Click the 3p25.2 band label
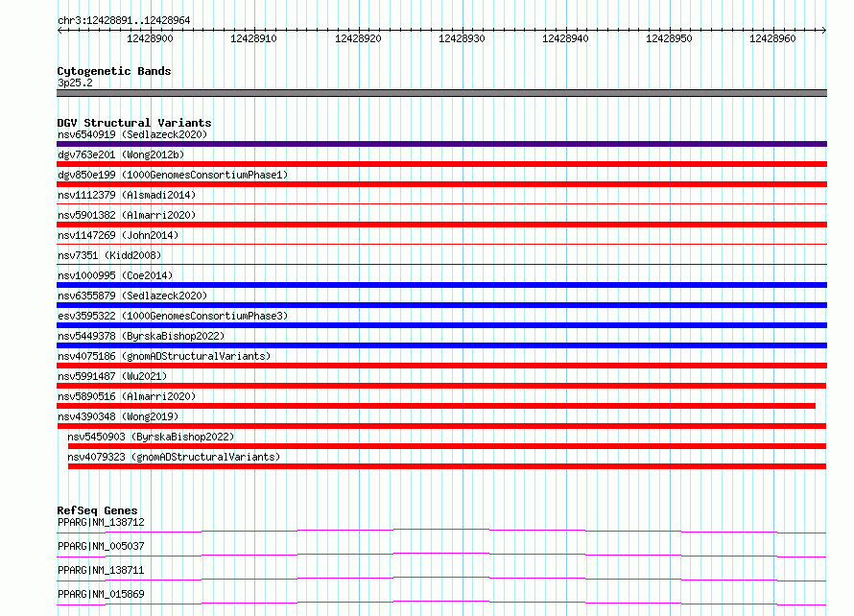The width and height of the screenshot is (854, 616). 75,83
